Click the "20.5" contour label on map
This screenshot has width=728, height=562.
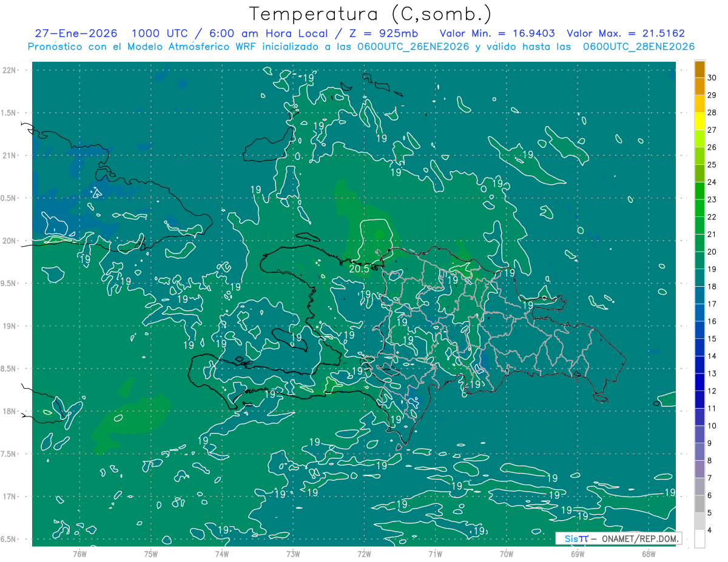[x=360, y=269]
